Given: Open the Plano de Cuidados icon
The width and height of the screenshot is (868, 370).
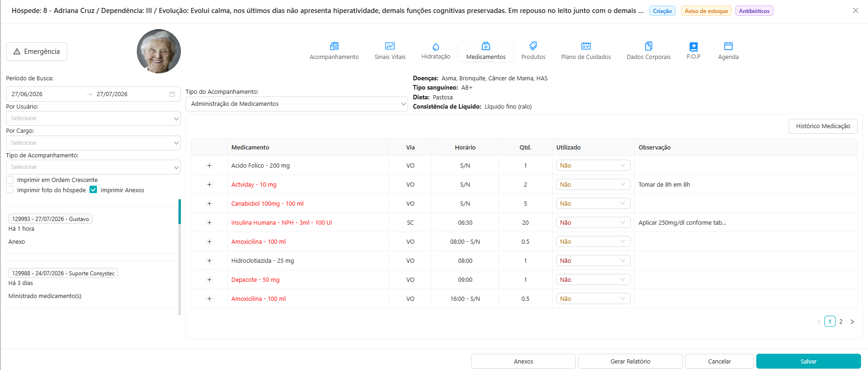Looking at the screenshot, I should point(586,46).
